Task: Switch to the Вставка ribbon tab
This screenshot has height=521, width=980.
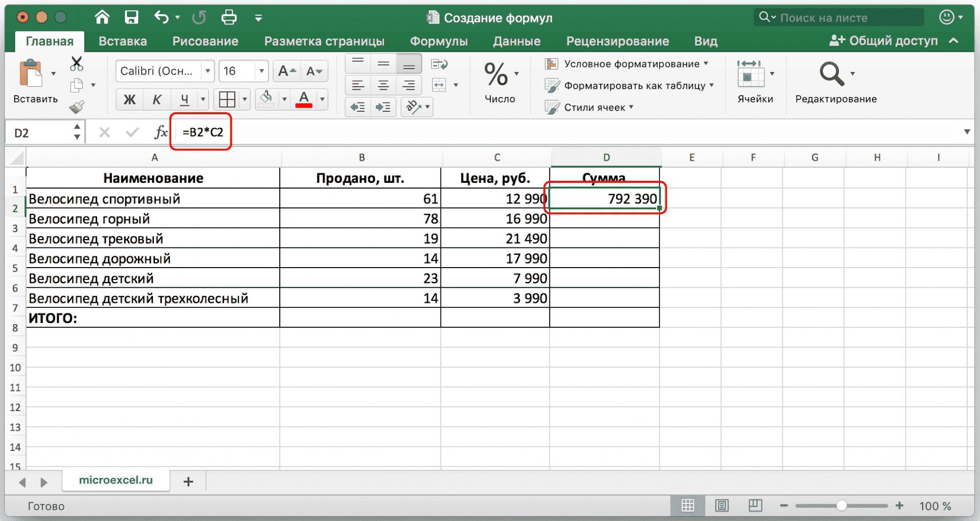Action: [122, 41]
